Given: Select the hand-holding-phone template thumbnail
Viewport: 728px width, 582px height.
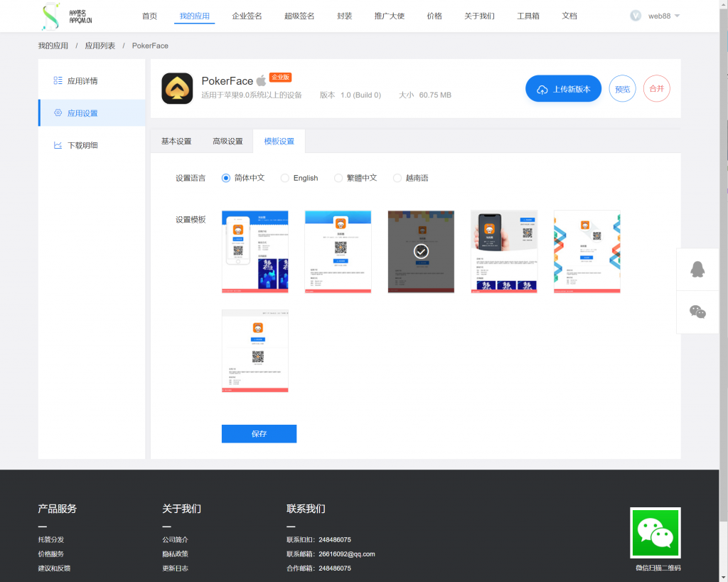Looking at the screenshot, I should (x=504, y=251).
